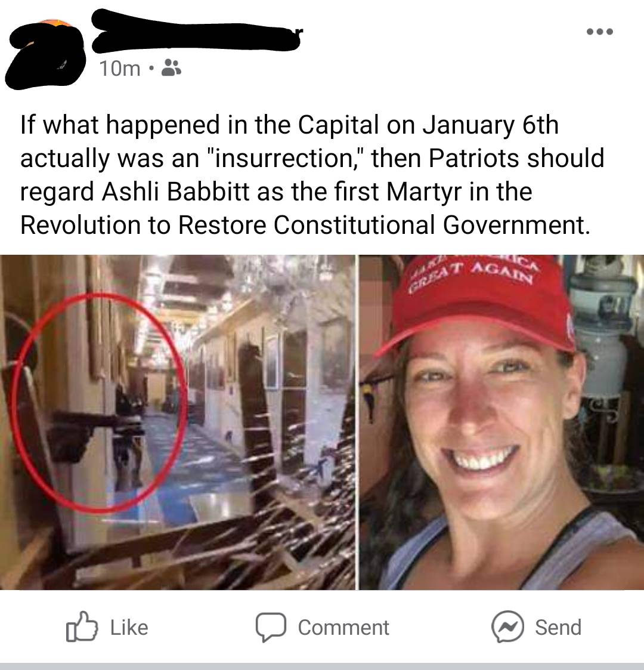This screenshot has width=644, height=670.
Task: Click the dot separator beside the timestamp
Action: [x=150, y=68]
